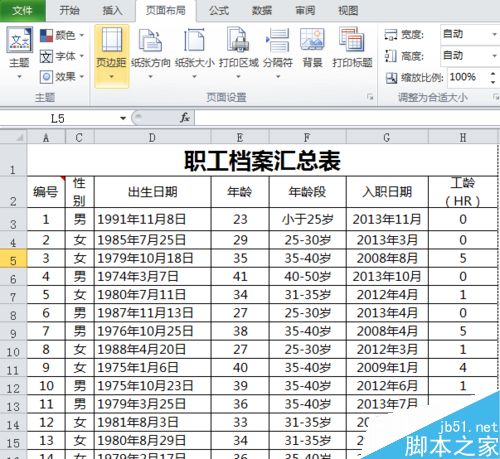Click the 纸张方向 orientation icon

click(x=150, y=40)
